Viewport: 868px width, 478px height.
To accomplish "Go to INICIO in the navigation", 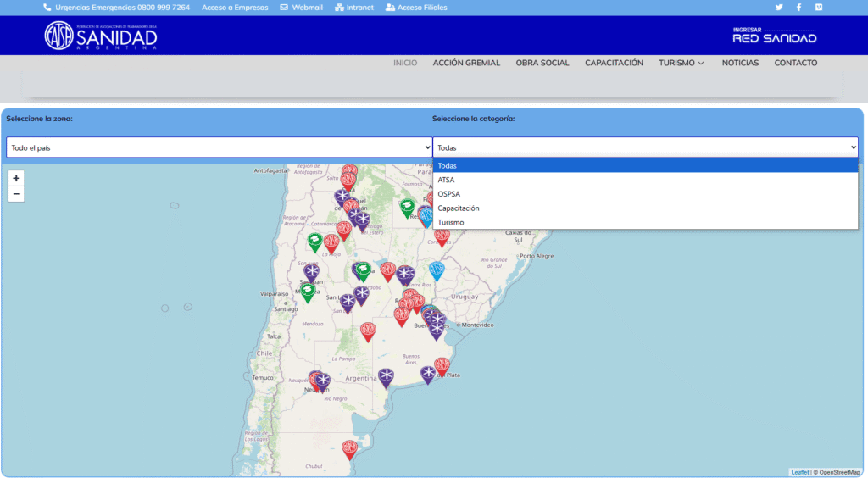I will [405, 63].
